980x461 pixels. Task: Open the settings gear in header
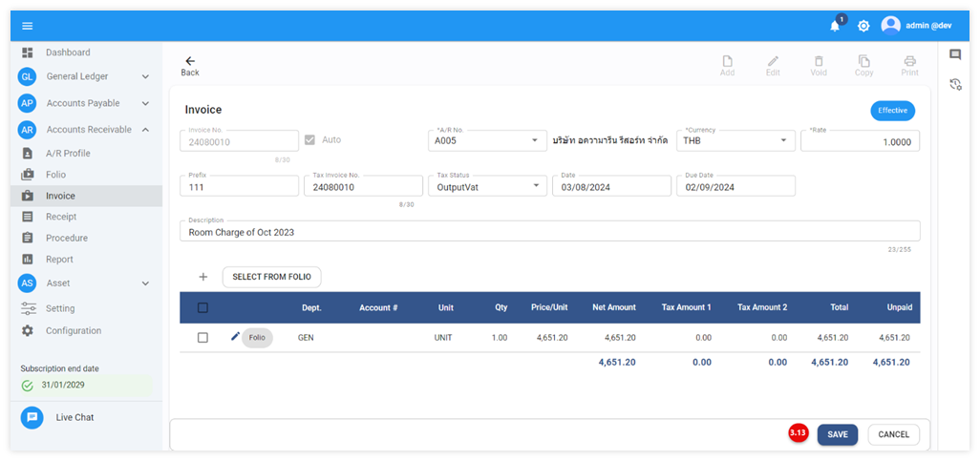click(x=863, y=26)
